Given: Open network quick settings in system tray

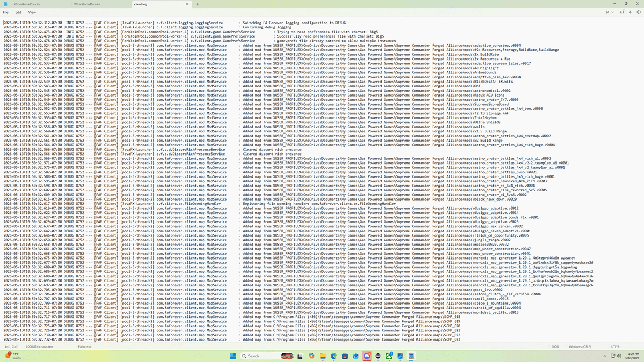Looking at the screenshot, I should click(613, 356).
